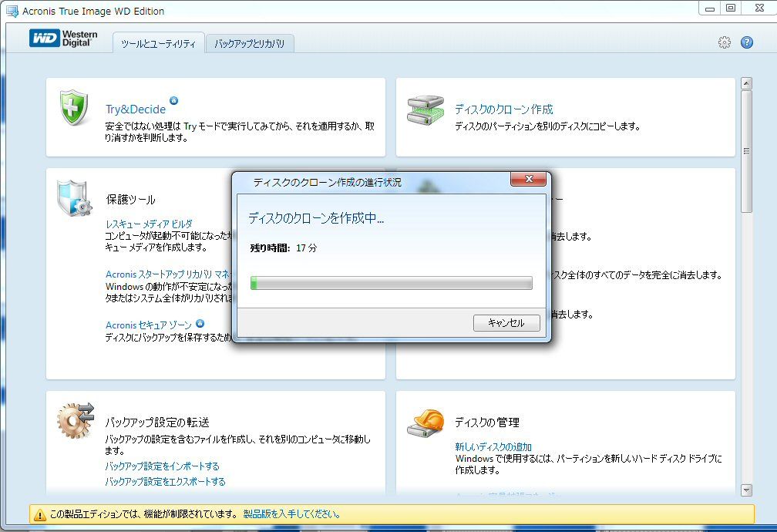Click the disk clone drives icon
This screenshot has height=532, width=777.
point(426,110)
